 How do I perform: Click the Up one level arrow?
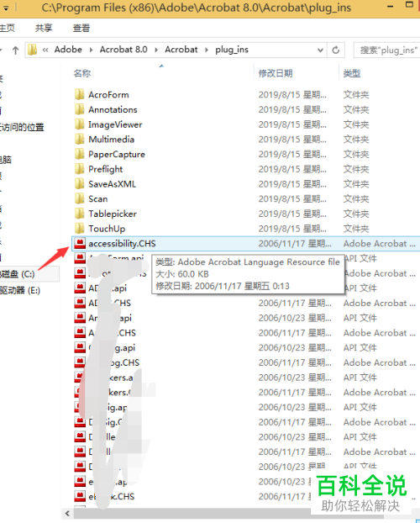point(15,50)
